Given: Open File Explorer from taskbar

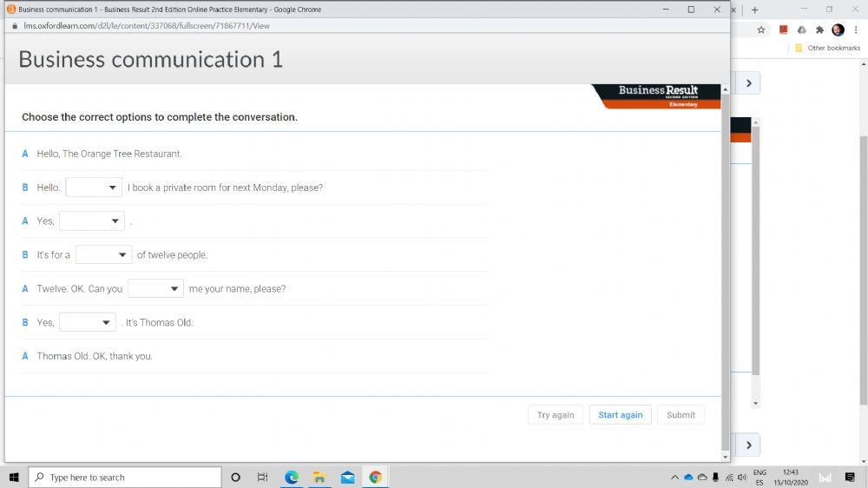Looking at the screenshot, I should [319, 477].
